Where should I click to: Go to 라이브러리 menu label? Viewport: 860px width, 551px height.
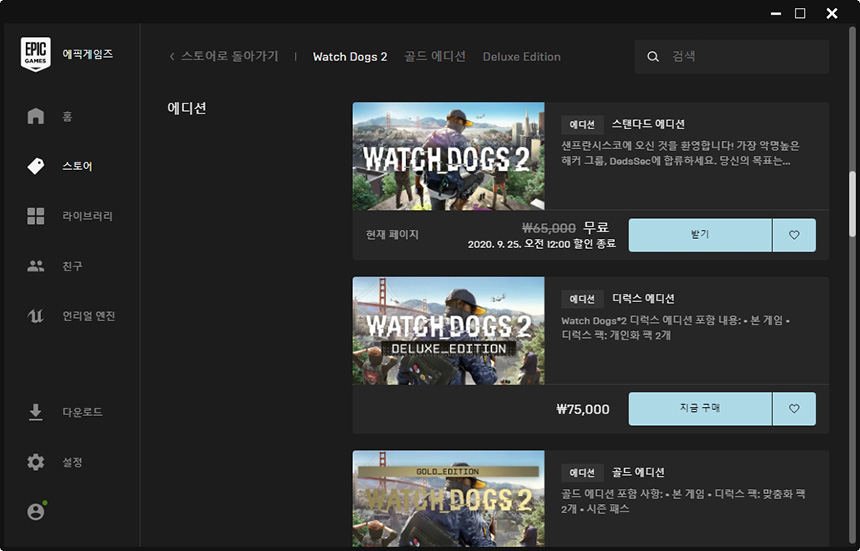click(x=87, y=216)
